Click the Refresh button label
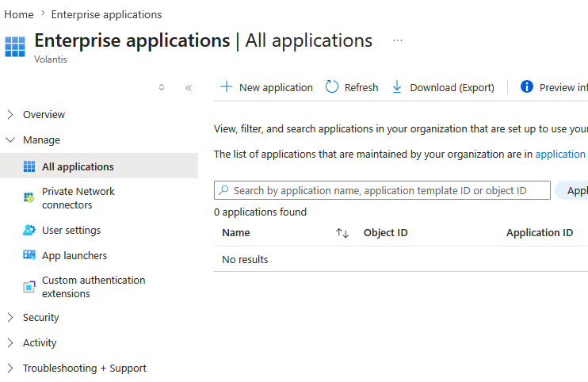This screenshot has width=588, height=382. pos(361,87)
